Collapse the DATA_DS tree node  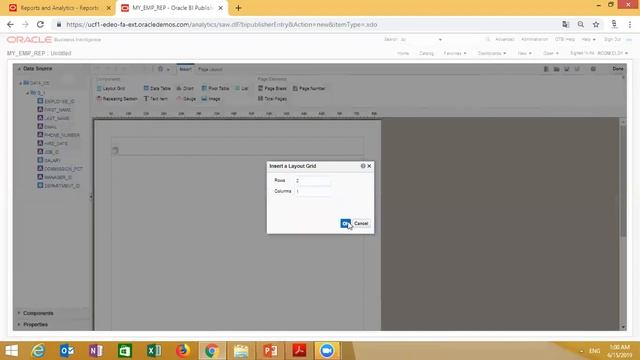pyautogui.click(x=21, y=83)
